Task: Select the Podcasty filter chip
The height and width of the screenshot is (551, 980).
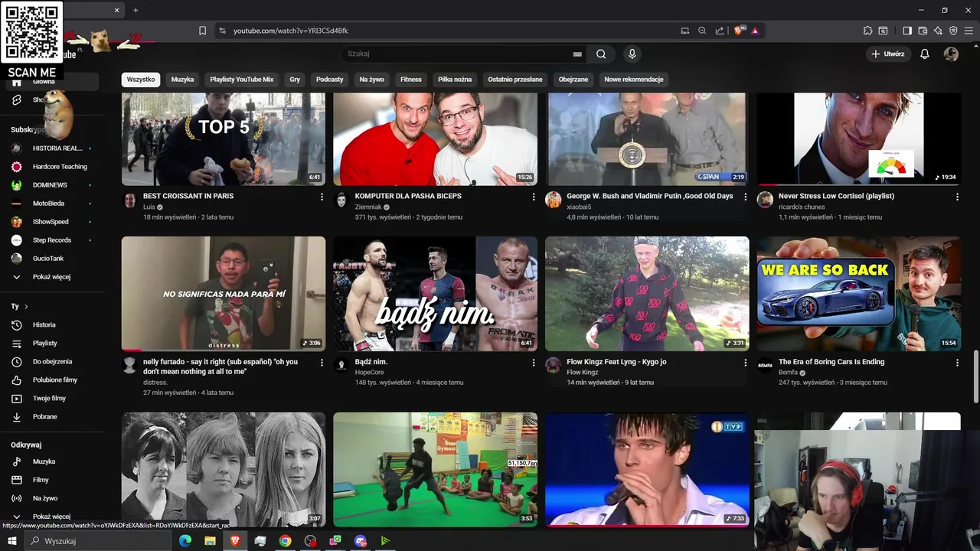Action: click(x=330, y=80)
